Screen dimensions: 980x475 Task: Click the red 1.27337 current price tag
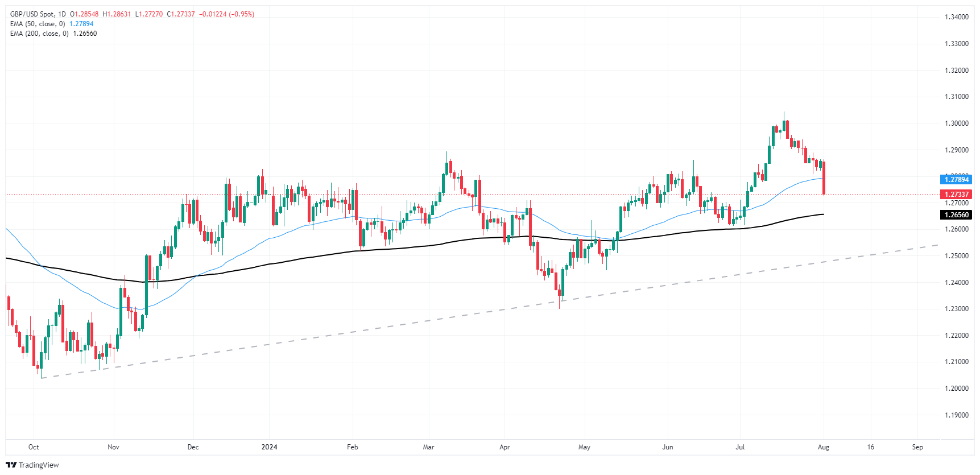956,195
